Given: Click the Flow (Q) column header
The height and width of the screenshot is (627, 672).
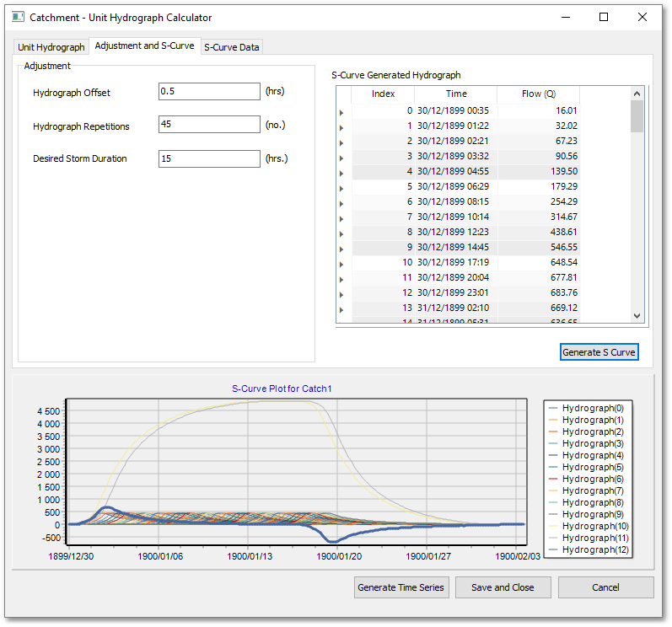Looking at the screenshot, I should click(539, 94).
